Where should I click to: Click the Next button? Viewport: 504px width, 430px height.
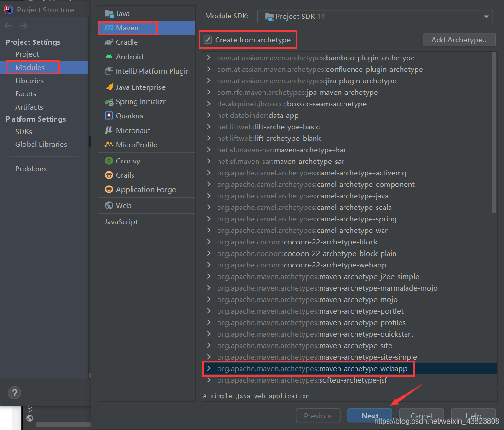coord(370,416)
